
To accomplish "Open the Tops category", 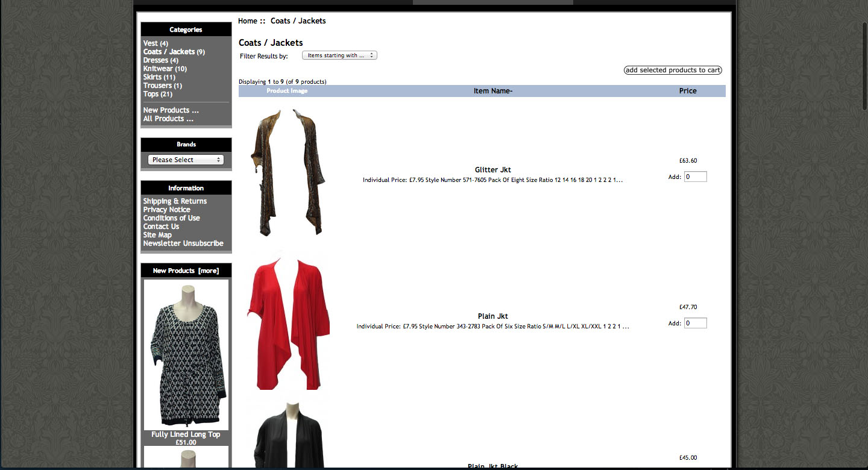I will click(158, 94).
